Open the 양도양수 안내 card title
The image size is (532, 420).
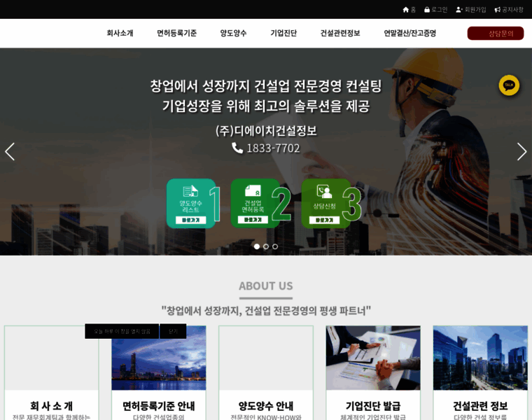coord(266,406)
